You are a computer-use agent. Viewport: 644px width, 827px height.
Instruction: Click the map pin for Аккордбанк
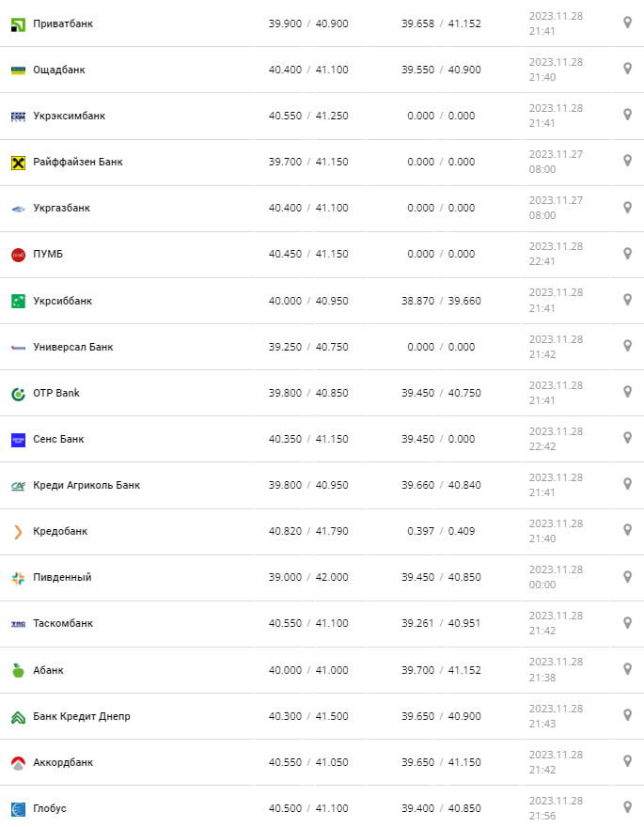[627, 761]
